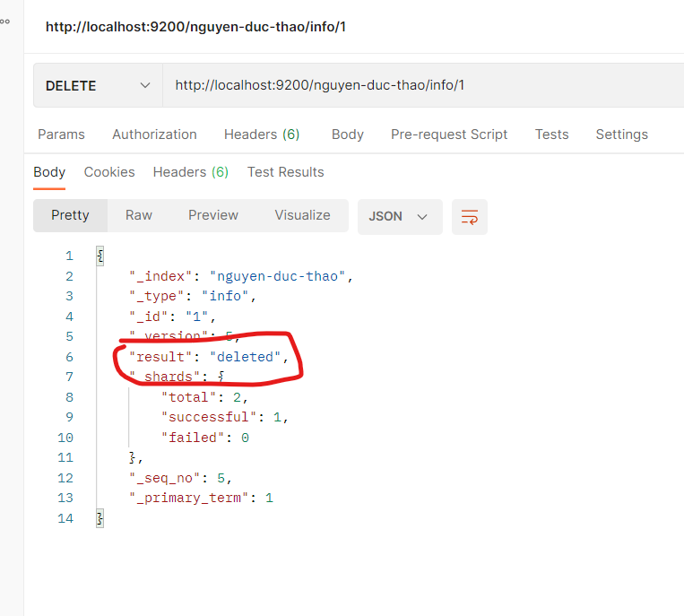Collapse the _shards object brace on line 7
Image resolution: width=684 pixels, height=616 pixels.
click(x=221, y=377)
